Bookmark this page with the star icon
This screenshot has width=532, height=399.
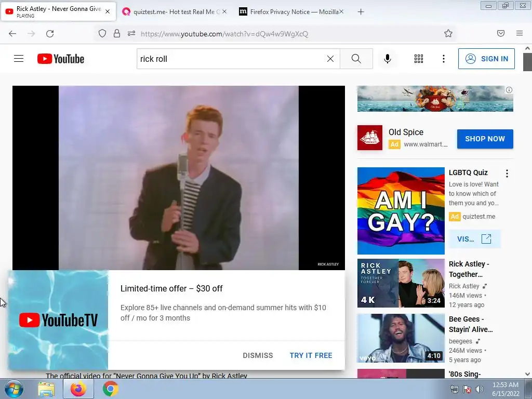tap(448, 33)
